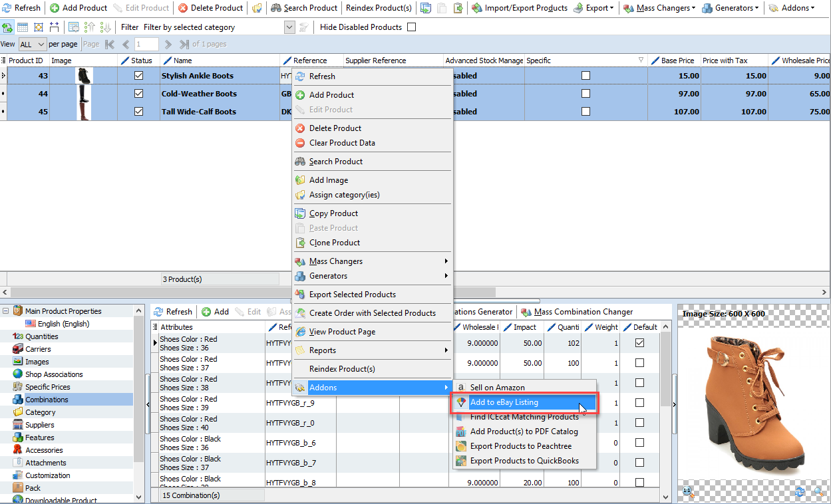Toggle Status checkbox for Tall Wide-Calf Boots
This screenshot has width=831, height=504.
[x=138, y=112]
